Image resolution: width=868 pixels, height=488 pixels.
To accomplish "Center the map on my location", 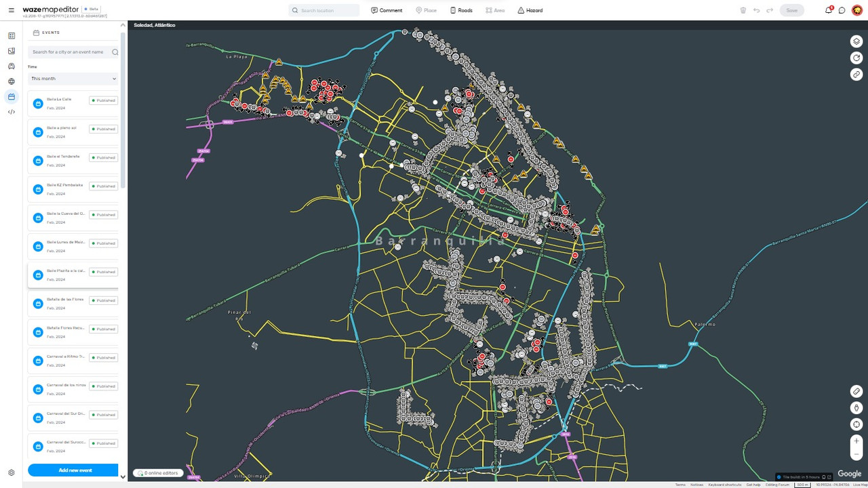I will (x=856, y=425).
